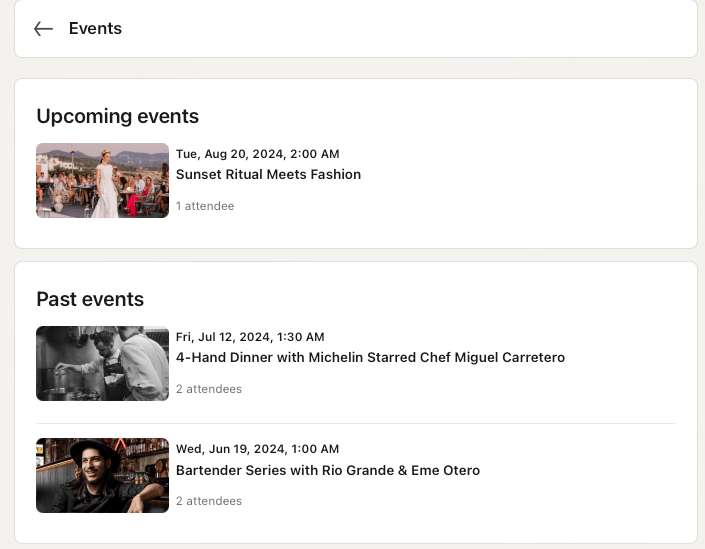Click the divider line between past events

(x=356, y=424)
